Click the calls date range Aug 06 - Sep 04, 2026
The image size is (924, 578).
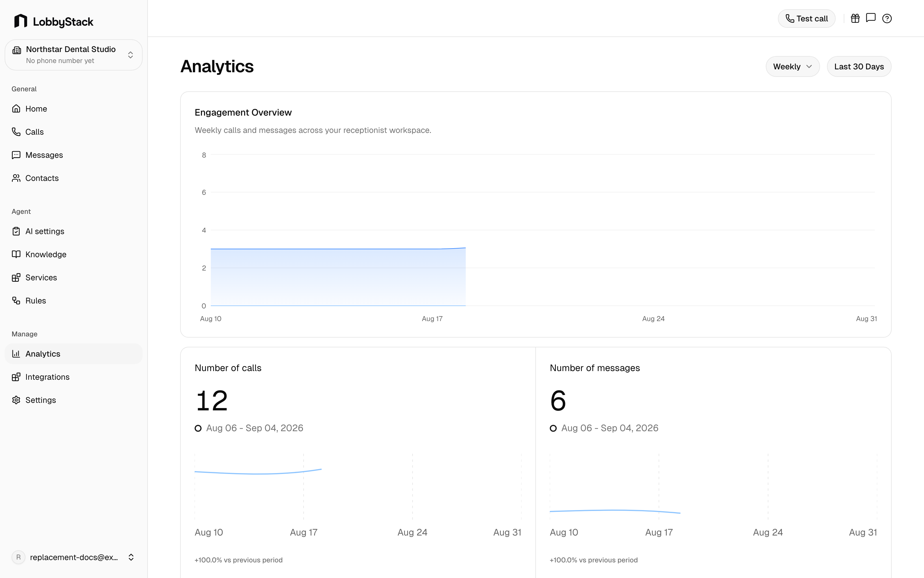tap(255, 428)
